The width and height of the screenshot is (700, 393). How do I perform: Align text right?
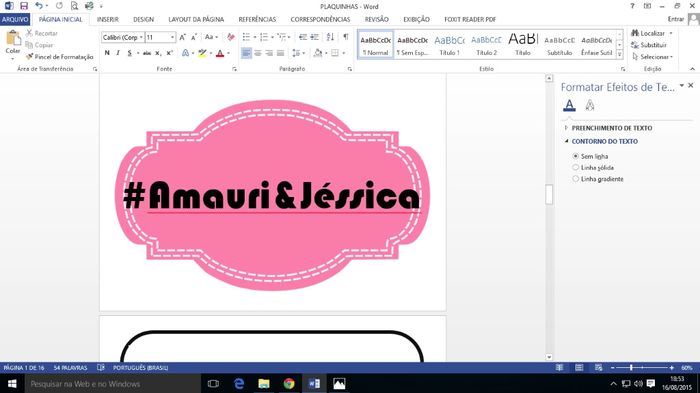coord(269,53)
